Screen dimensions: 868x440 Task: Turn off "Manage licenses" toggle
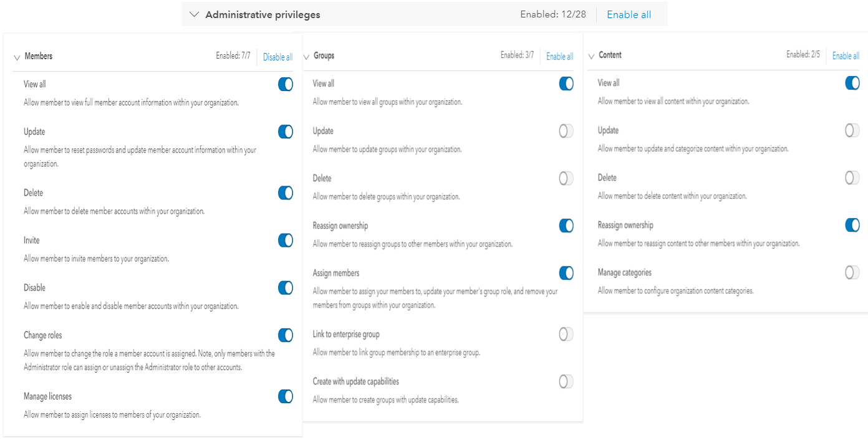pos(285,396)
